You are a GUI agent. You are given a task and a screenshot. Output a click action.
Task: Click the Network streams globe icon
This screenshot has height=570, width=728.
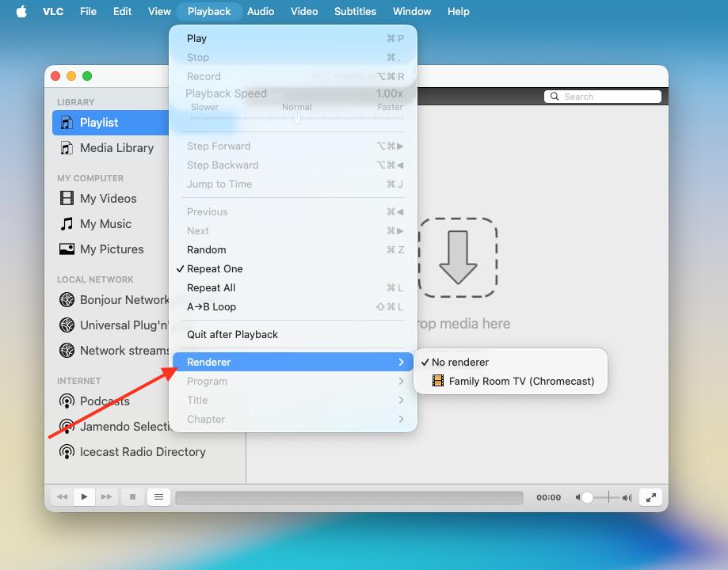click(67, 351)
